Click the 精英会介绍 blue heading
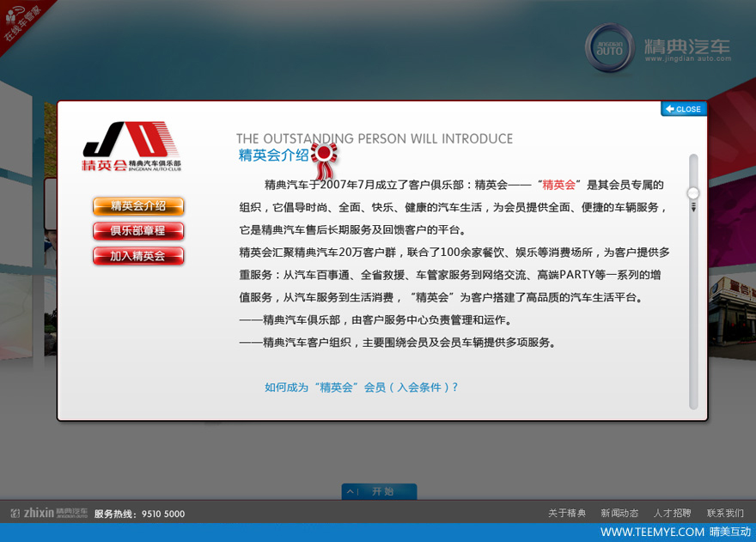Viewport: 756px width, 542px height. click(x=273, y=155)
